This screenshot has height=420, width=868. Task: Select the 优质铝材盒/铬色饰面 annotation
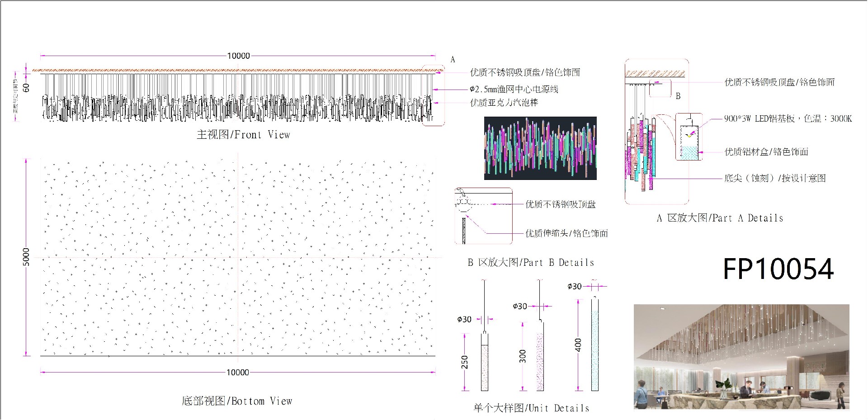766,152
